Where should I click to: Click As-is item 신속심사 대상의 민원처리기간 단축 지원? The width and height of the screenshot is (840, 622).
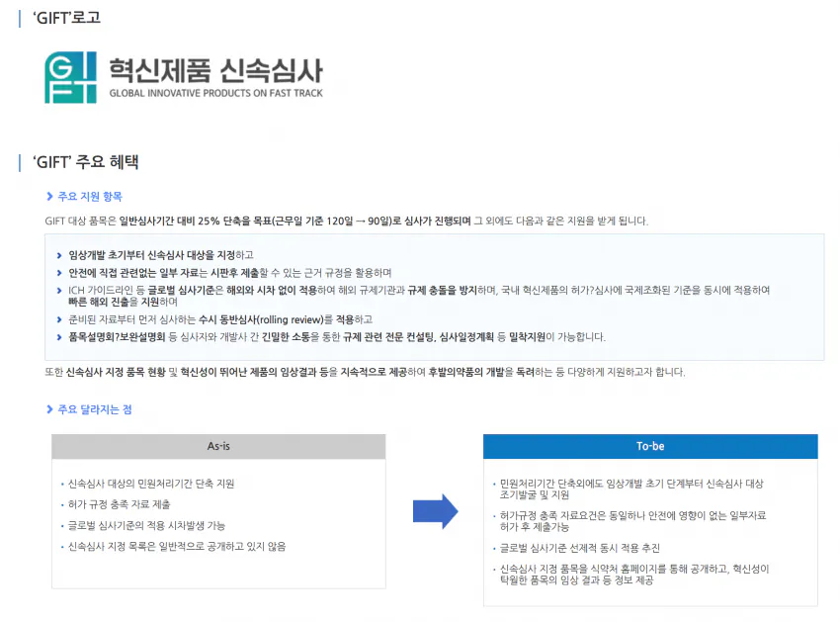pos(151,484)
